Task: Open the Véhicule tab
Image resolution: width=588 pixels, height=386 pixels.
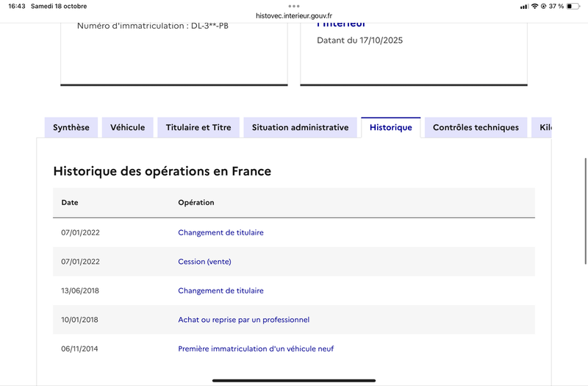Action: (127, 127)
